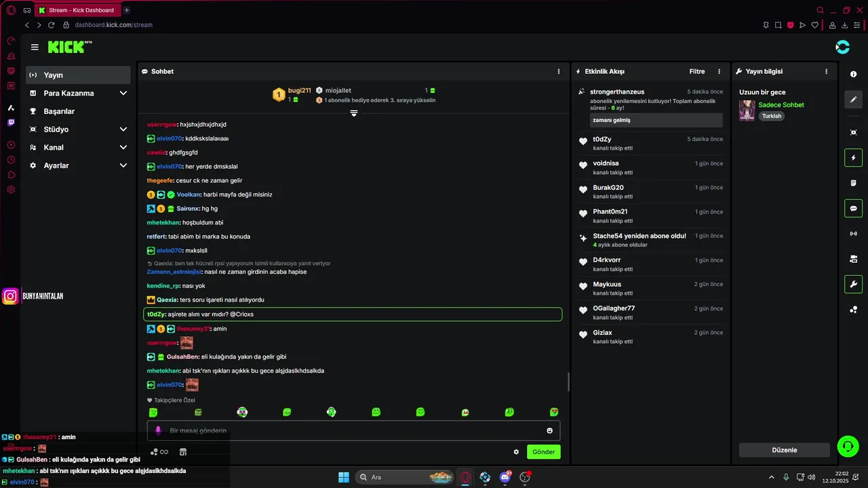Image resolution: width=868 pixels, height=488 pixels.
Task: Open the volume control in the system tray
Action: point(811,477)
